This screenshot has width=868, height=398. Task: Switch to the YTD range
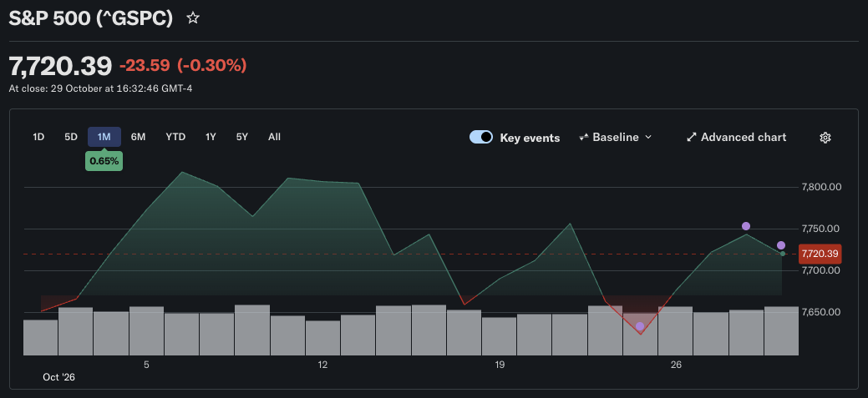[175, 137]
